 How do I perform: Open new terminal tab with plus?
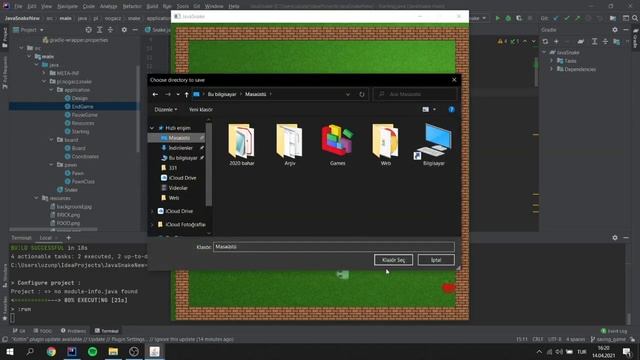click(69, 238)
